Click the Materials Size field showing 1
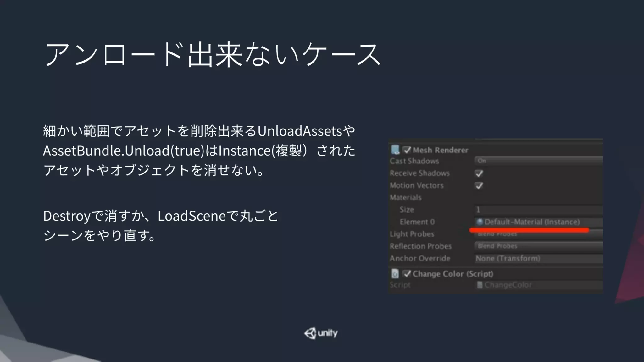This screenshot has width=644, height=362. coord(538,210)
